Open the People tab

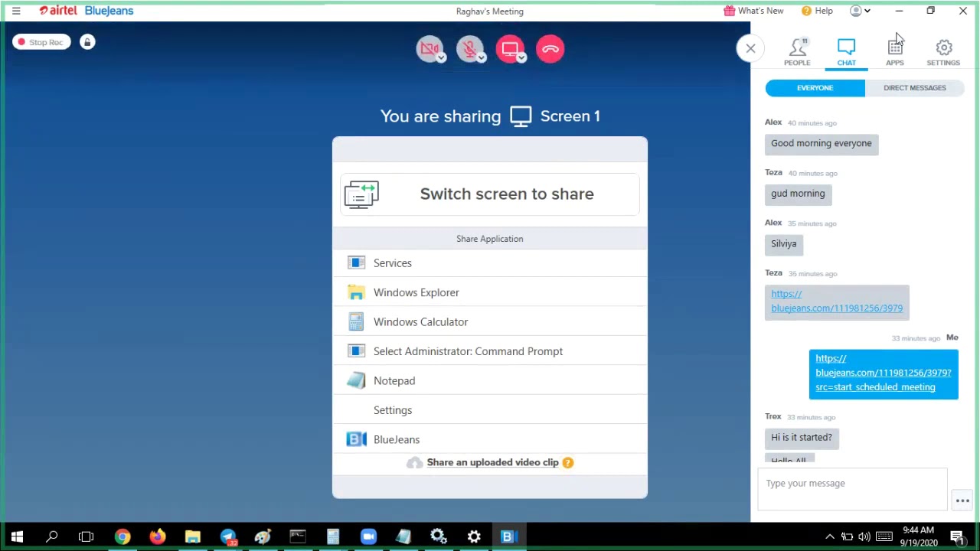point(797,52)
